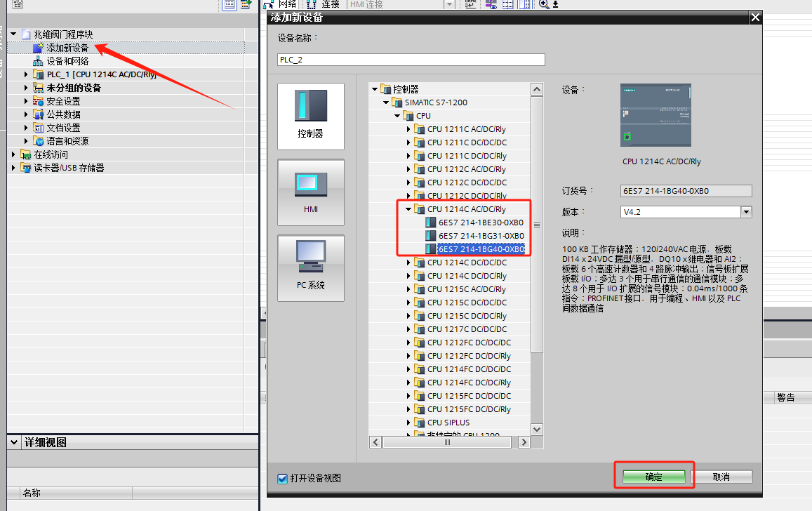Collapse the 详细视图 panel
Screen dimensions: 812x511
pos(14,443)
